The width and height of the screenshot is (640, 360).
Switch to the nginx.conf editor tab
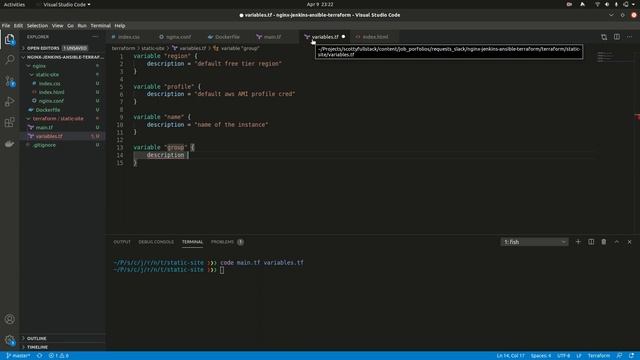click(x=178, y=37)
